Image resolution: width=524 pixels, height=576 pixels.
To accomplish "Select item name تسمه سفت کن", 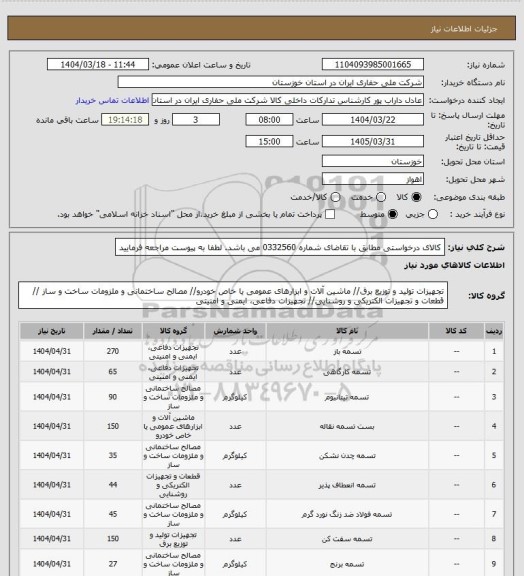I will click(347, 539).
